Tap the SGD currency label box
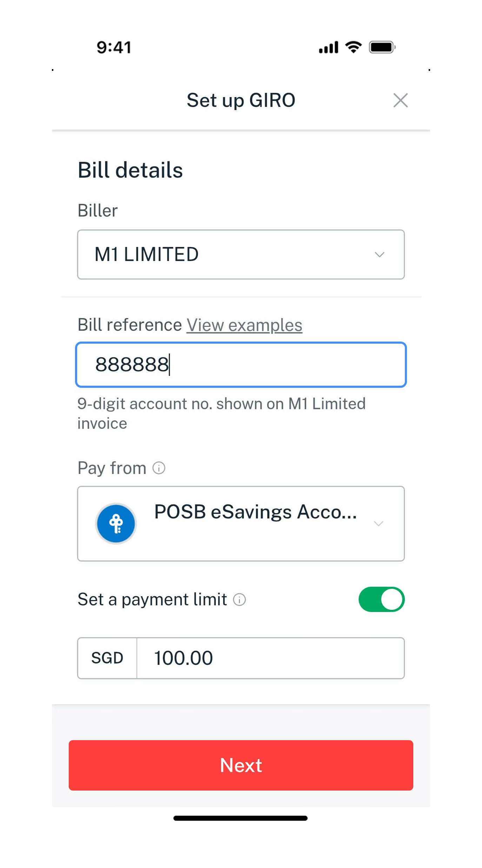The image size is (482, 868). 107,658
